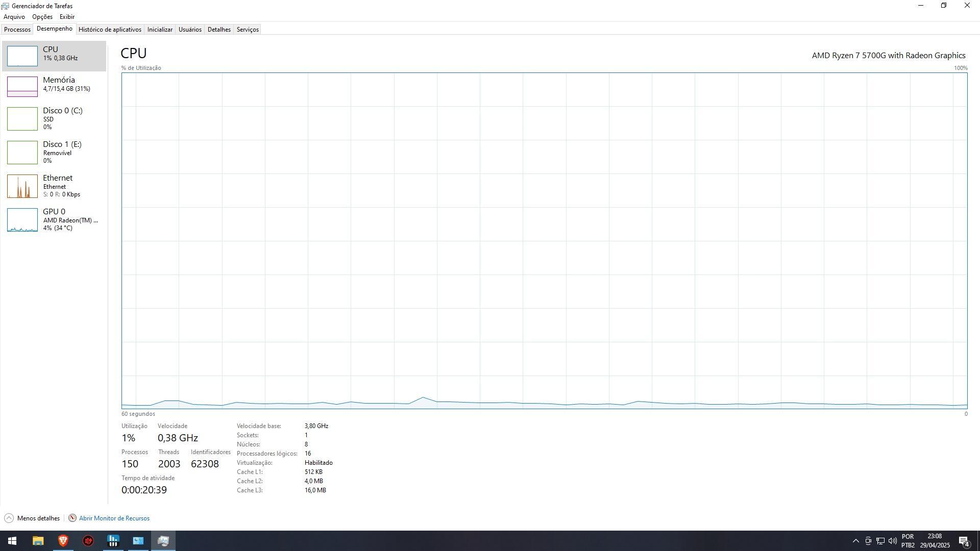Click the GPU 0 label in sidebar
Viewport: 980px width, 551px height.
point(54,212)
